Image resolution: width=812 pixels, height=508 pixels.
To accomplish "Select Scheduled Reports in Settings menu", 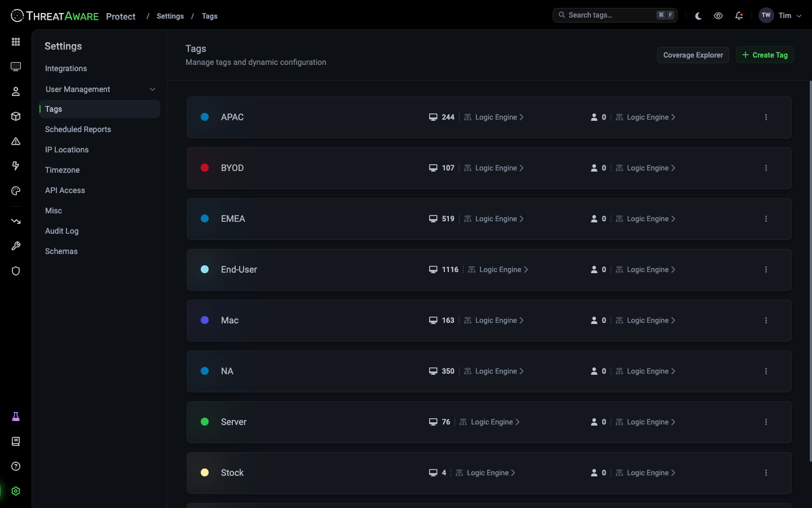I will click(x=78, y=129).
